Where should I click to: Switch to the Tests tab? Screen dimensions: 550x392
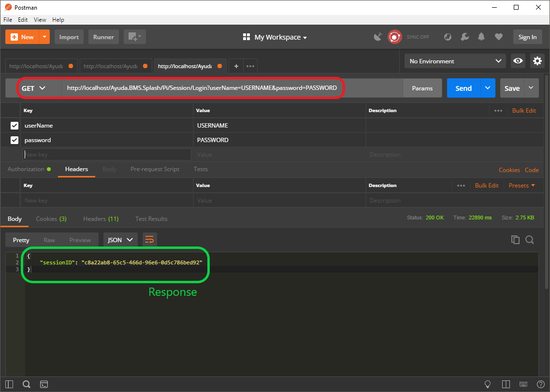pyautogui.click(x=201, y=169)
